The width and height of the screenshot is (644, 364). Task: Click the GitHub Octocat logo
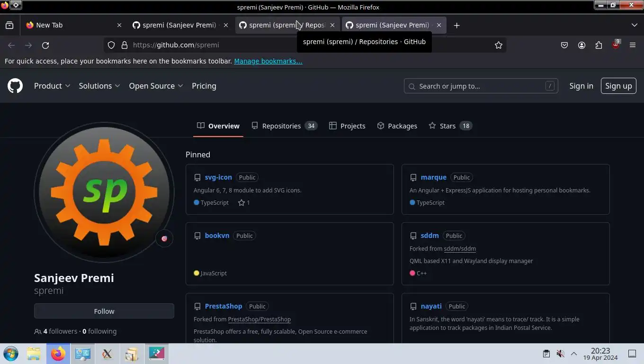click(x=15, y=86)
